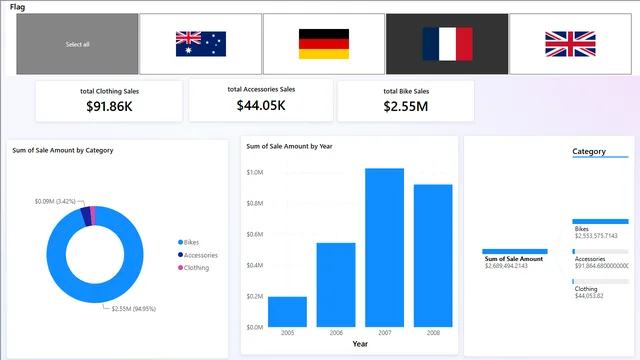
Task: Click the Select all flag slicer tile
Action: (x=77, y=44)
